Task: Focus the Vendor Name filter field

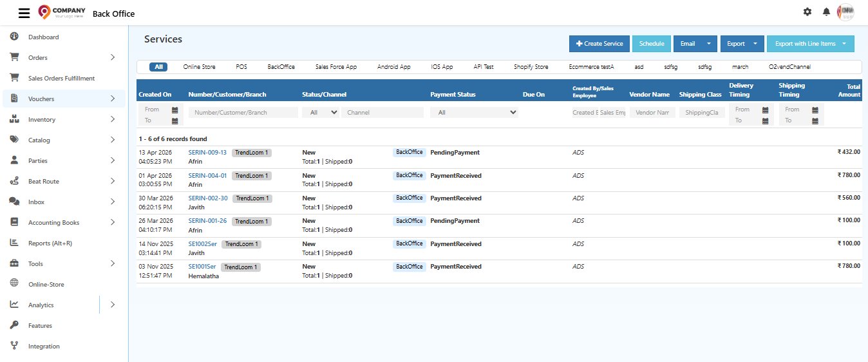Action: click(653, 112)
